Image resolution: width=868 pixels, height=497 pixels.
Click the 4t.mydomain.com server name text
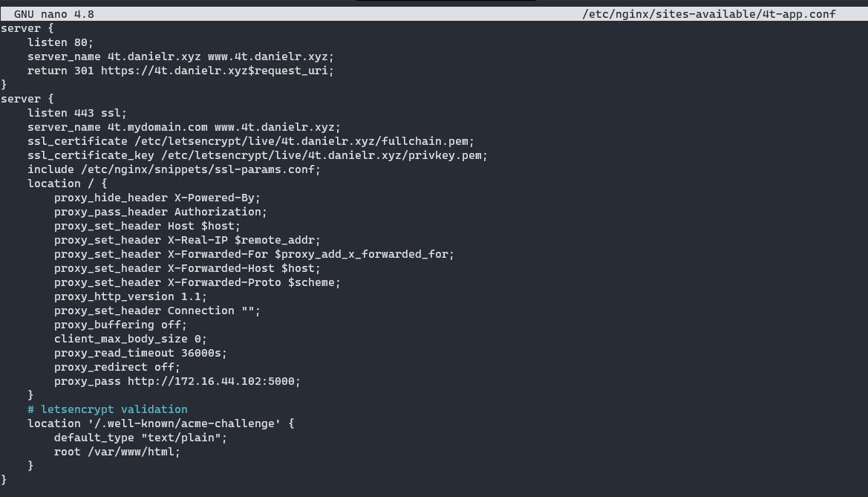pyautogui.click(x=157, y=128)
